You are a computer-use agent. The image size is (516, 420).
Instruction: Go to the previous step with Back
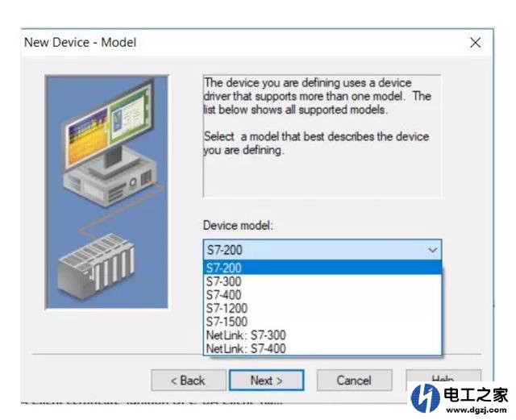point(189,380)
